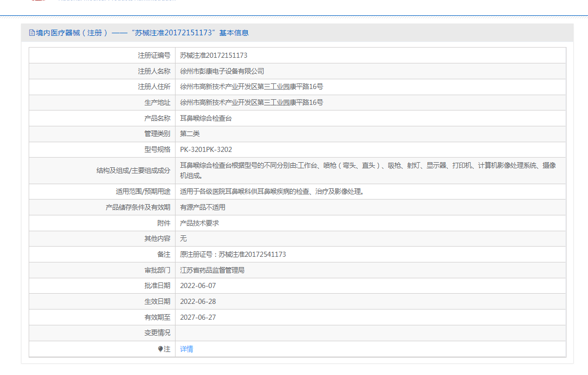
Task: Select product name 耳鼻喉综合检查台
Action: (x=206, y=119)
